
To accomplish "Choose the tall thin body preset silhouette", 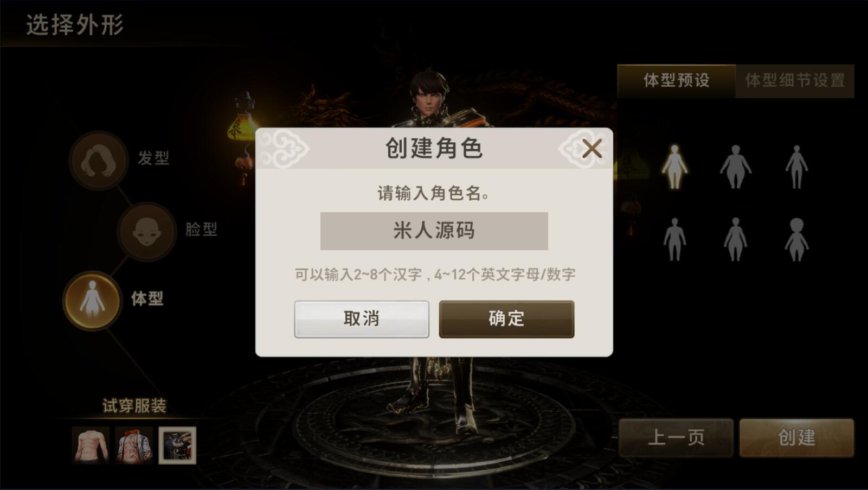I will pyautogui.click(x=796, y=167).
